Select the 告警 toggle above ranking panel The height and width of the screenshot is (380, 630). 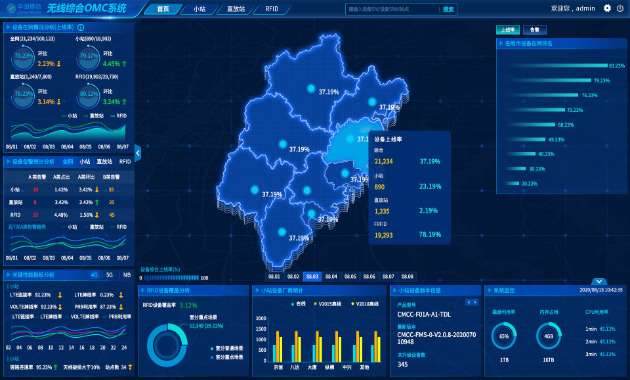[534, 30]
